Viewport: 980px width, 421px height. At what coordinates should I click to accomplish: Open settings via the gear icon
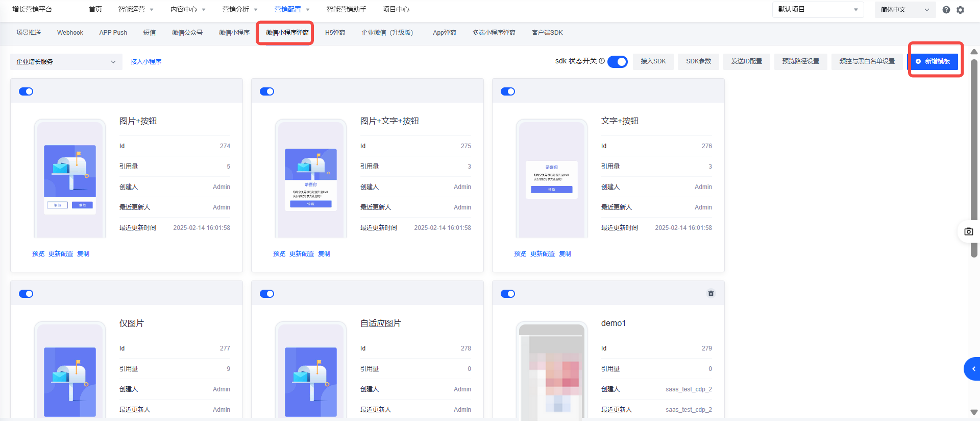(x=960, y=10)
